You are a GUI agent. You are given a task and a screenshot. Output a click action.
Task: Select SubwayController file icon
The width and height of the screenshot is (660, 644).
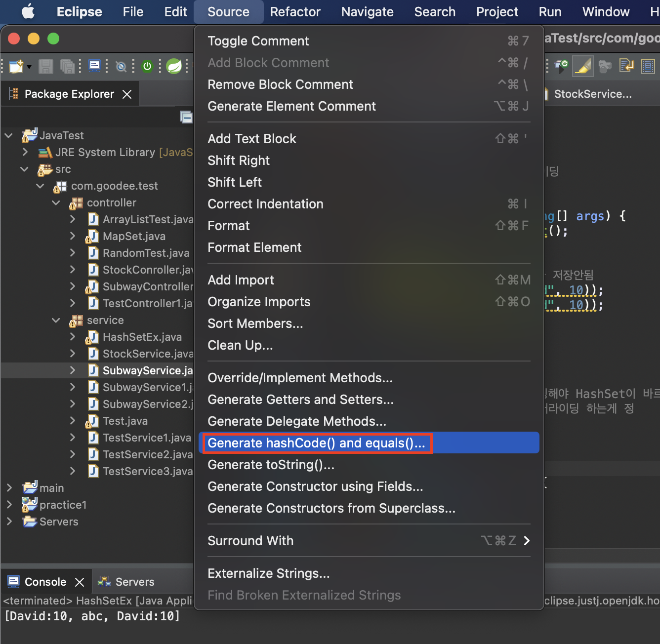92,287
